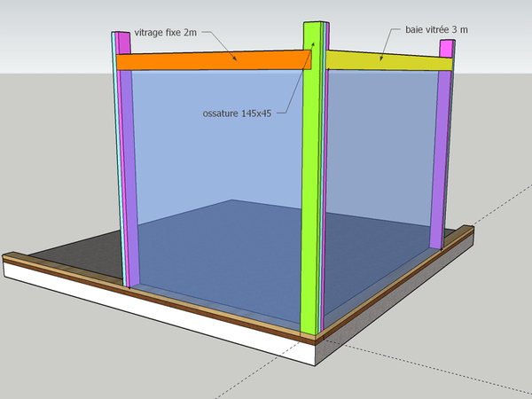The image size is (532, 399).
Task: Select the 'baie vitrée 3 m' text label
Action: coord(435,29)
